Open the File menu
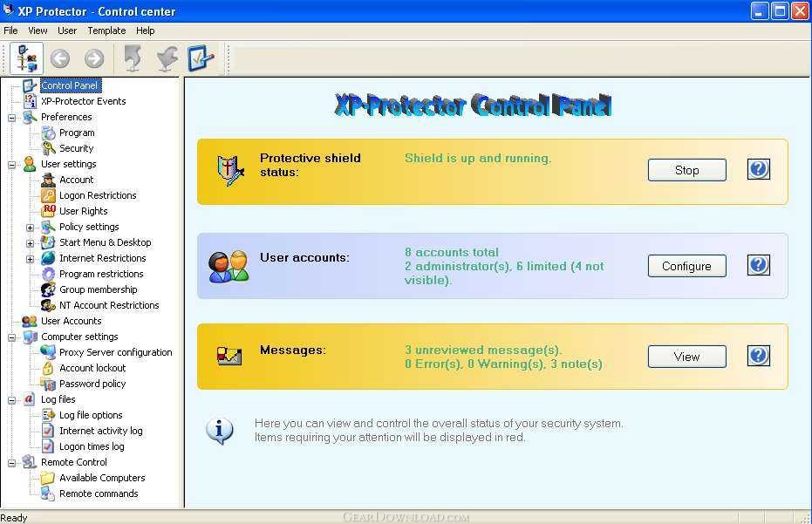This screenshot has width=812, height=524. pos(10,31)
